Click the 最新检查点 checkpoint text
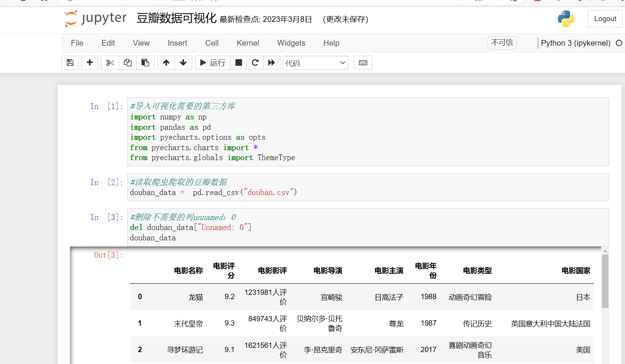Screen dimensions: 625x364 tap(266, 19)
